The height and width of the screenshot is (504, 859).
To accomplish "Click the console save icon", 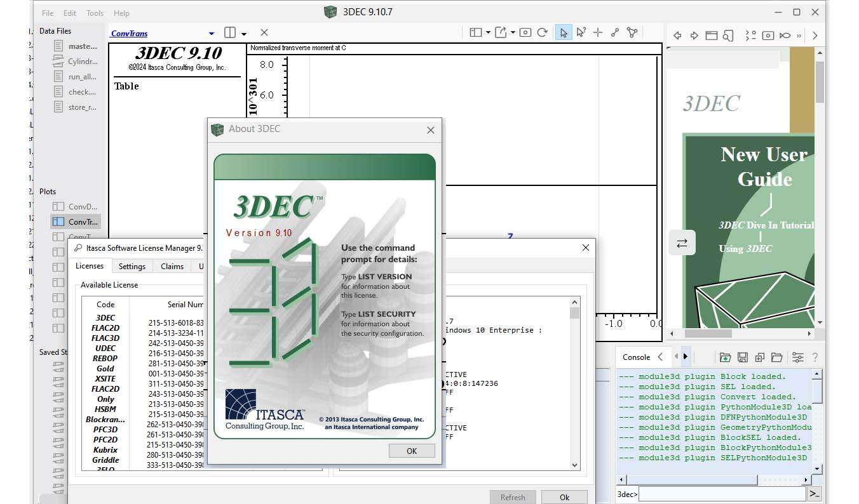I will coord(742,357).
